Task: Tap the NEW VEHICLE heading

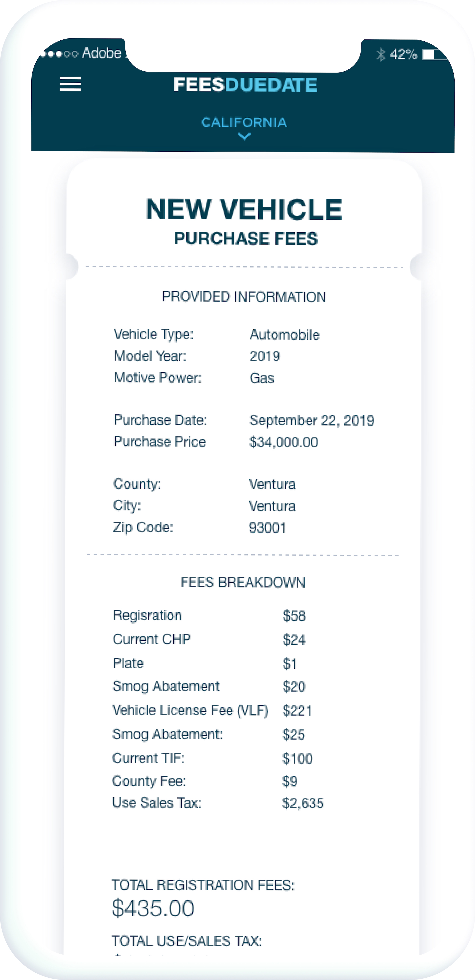Action: coord(244,209)
